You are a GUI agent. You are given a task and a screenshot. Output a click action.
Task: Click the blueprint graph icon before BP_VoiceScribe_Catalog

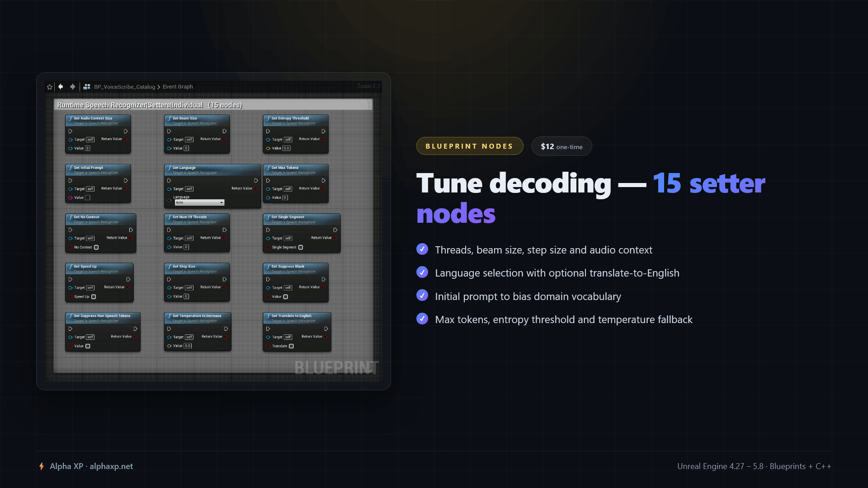pos(87,87)
